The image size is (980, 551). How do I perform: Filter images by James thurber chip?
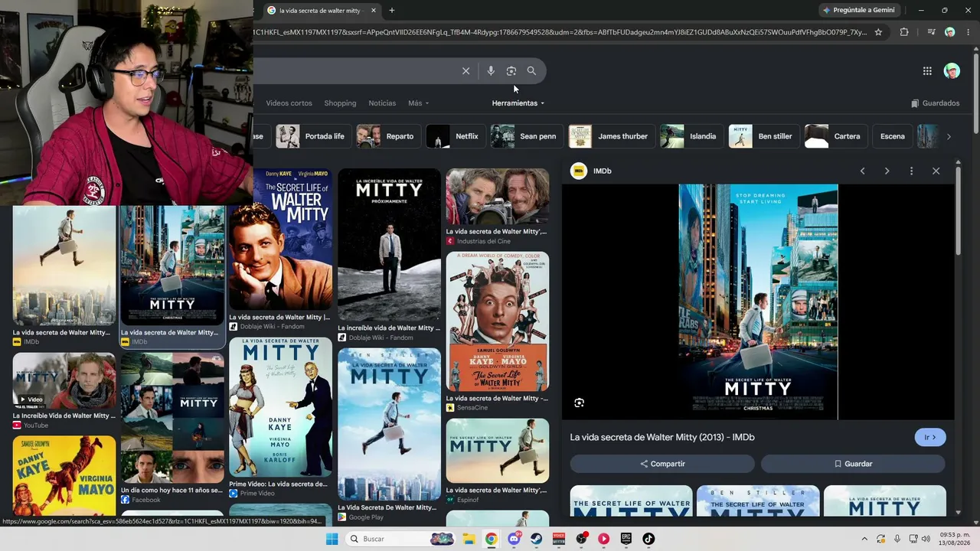coord(612,136)
